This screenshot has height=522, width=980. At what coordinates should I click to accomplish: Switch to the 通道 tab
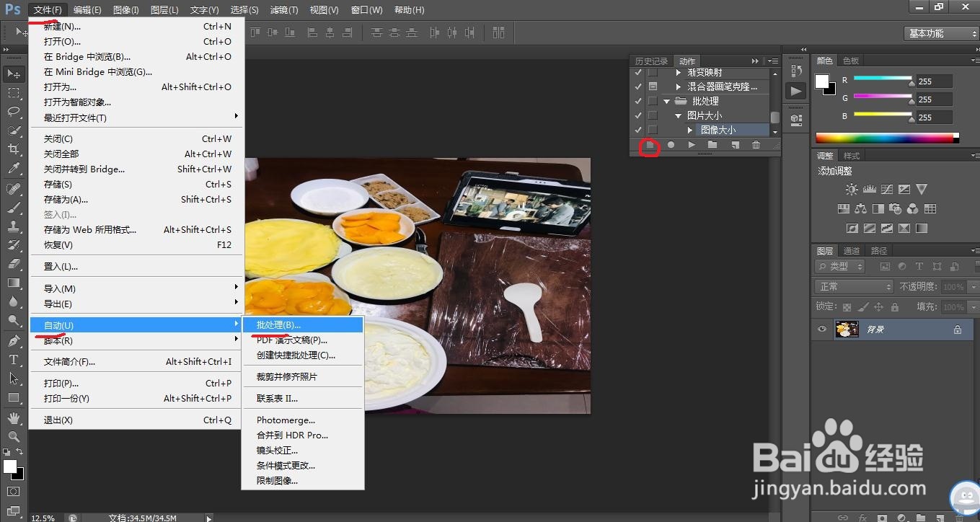coord(852,251)
